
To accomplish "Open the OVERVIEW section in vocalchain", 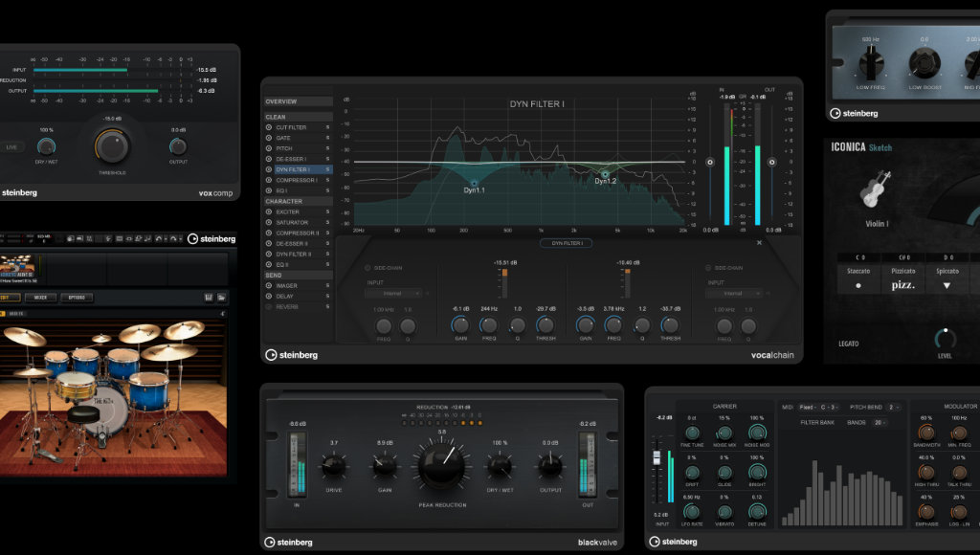I will 299,101.
